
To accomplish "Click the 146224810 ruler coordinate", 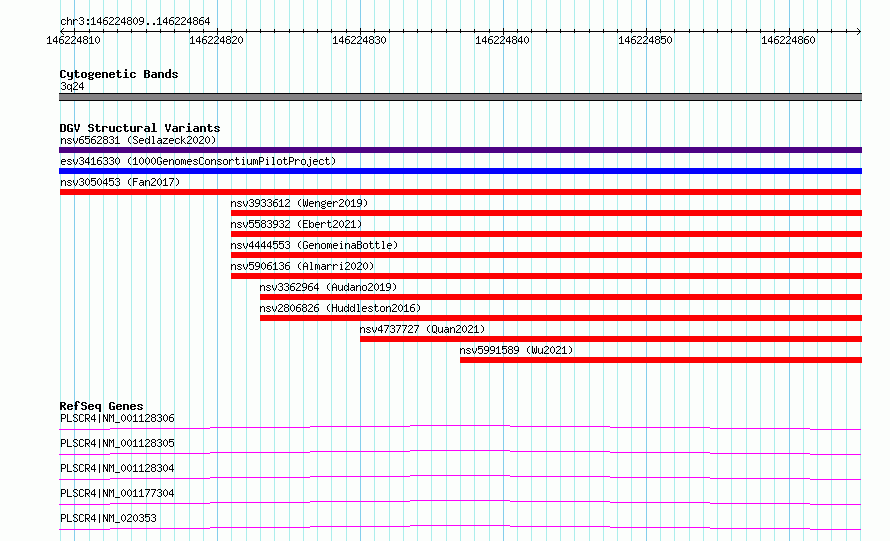I will coord(73,40).
